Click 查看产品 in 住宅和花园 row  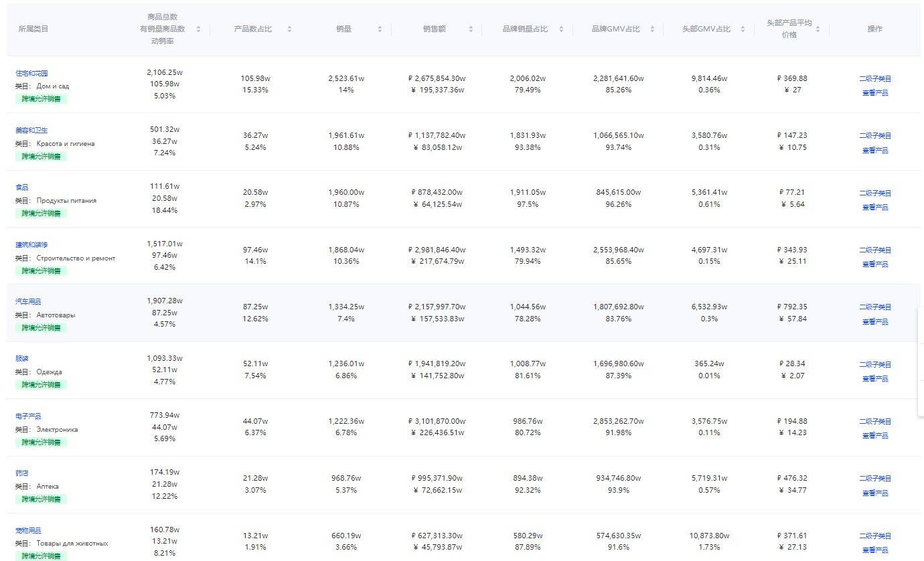(x=875, y=93)
